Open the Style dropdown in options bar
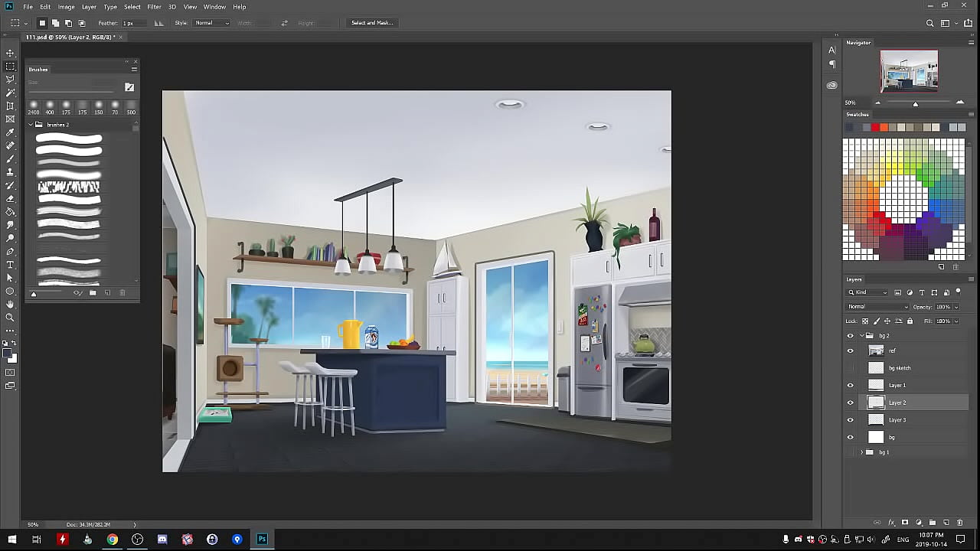The width and height of the screenshot is (980, 551). coord(212,23)
